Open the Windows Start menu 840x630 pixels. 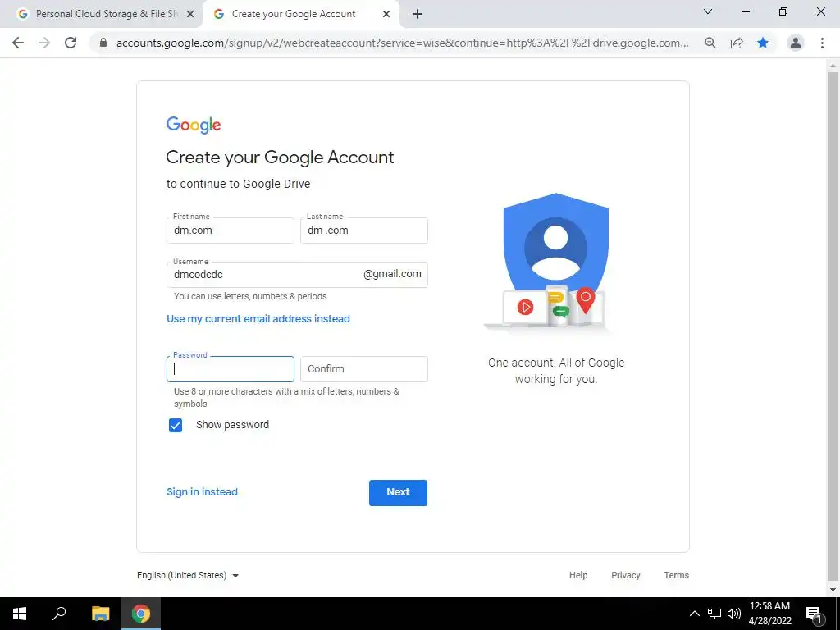click(x=20, y=614)
